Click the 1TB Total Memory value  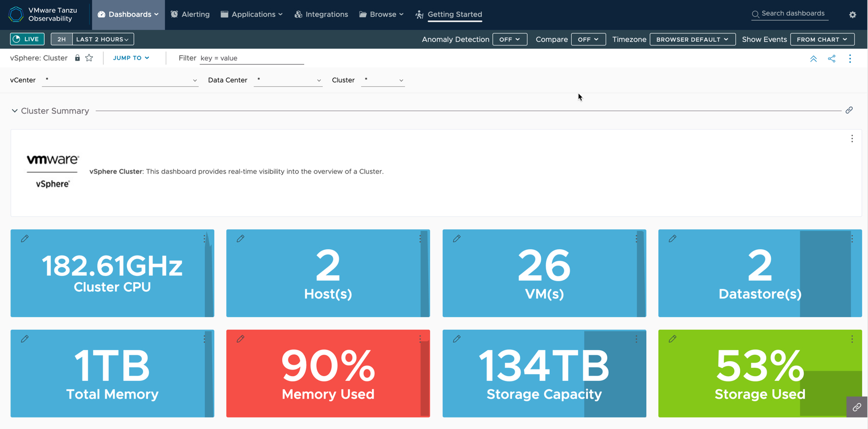pos(112,366)
